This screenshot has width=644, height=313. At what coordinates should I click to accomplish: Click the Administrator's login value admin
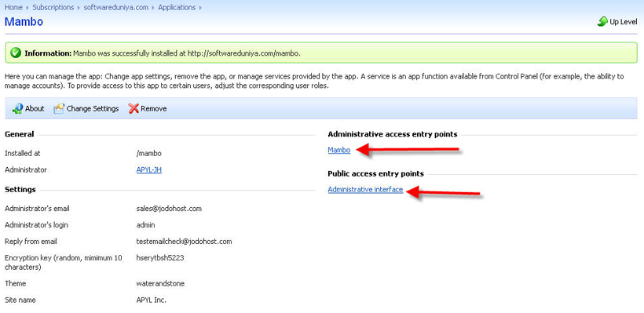click(145, 225)
